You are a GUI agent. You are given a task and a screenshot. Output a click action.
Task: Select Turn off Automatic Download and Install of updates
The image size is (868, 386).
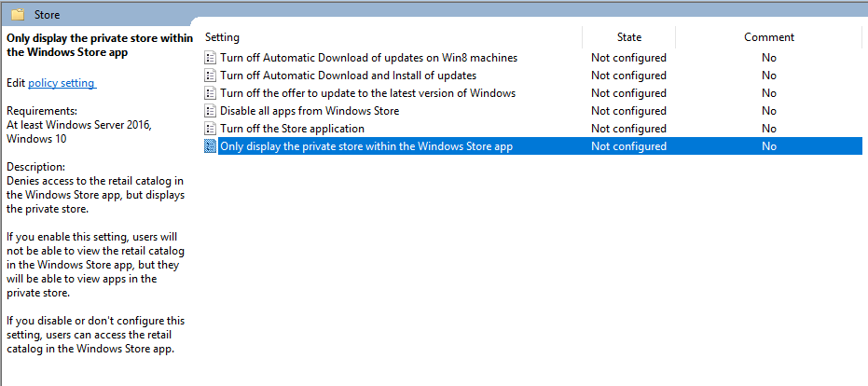click(348, 76)
